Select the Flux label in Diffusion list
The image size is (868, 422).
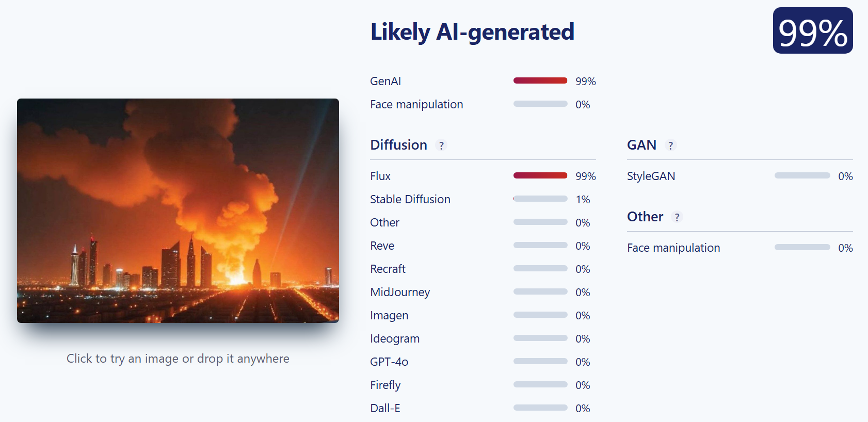click(x=380, y=176)
